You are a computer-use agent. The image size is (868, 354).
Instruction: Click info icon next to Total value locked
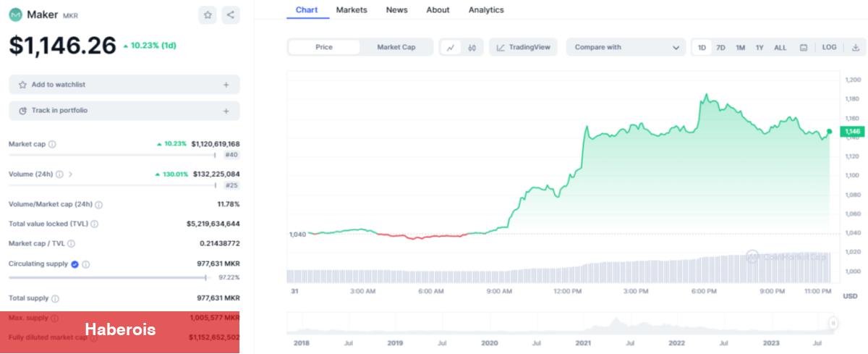point(95,224)
